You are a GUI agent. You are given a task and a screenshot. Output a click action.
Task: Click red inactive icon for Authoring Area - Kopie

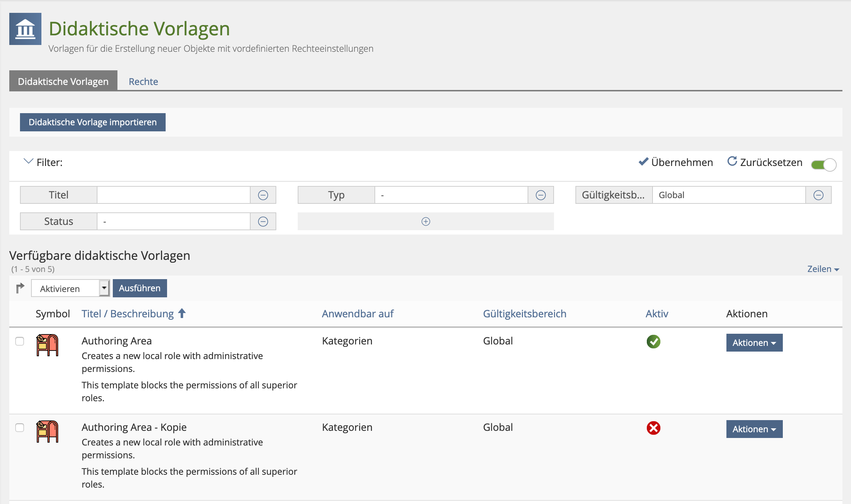pos(653,428)
